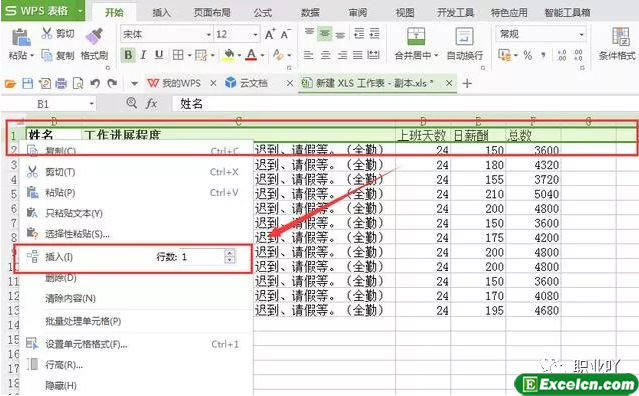This screenshot has width=639, height=396.
Task: Open the 插入 ribbon tab
Action: coord(161,13)
